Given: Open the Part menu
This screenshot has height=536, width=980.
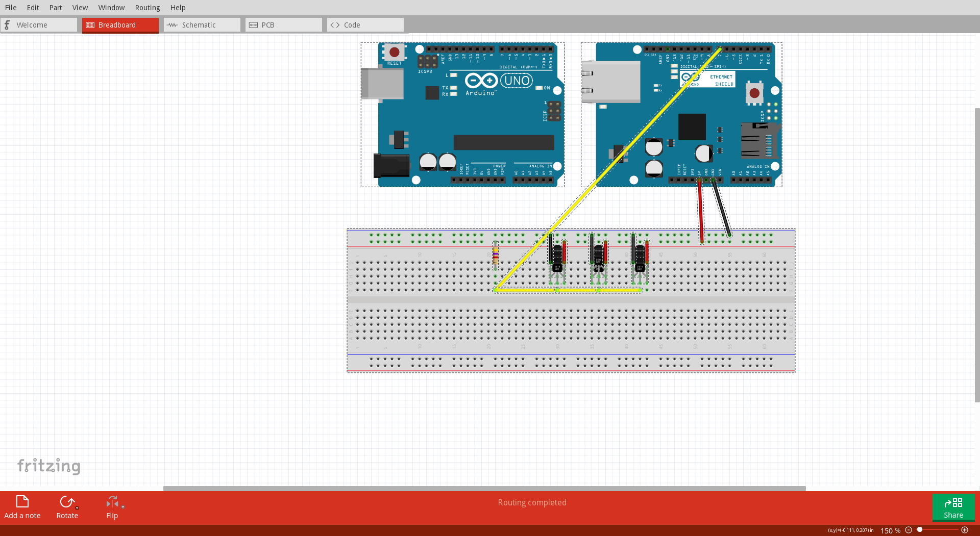Looking at the screenshot, I should coord(56,7).
